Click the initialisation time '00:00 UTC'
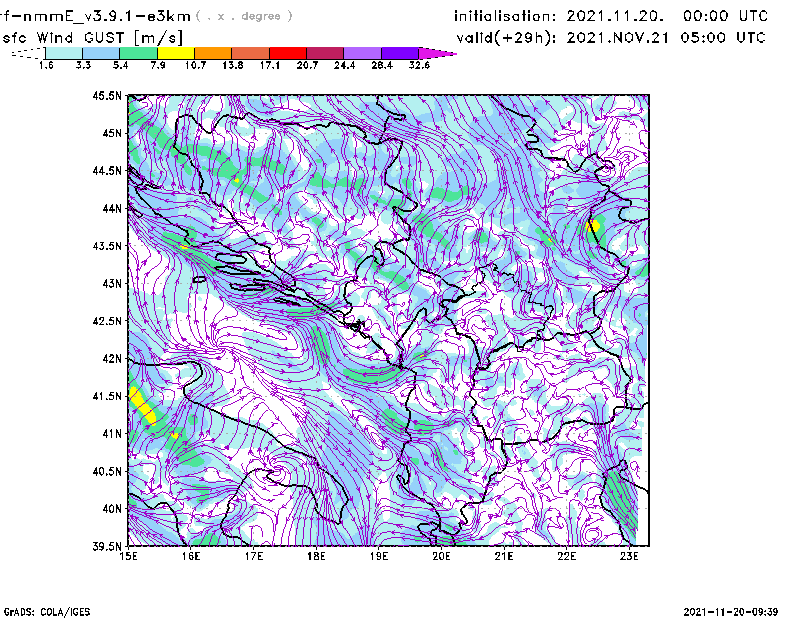Image resolution: width=800 pixels, height=618 pixels. coord(726,16)
